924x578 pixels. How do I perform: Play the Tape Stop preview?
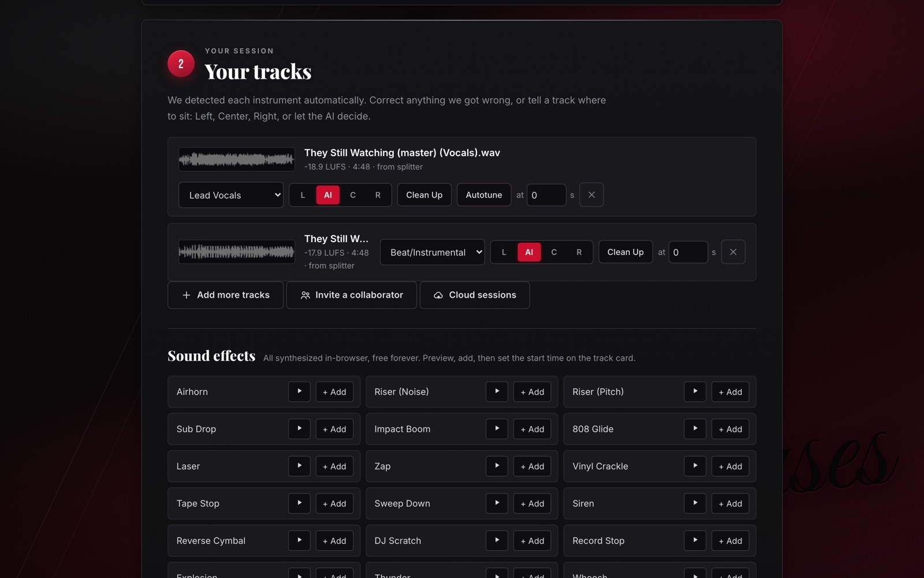tap(299, 503)
